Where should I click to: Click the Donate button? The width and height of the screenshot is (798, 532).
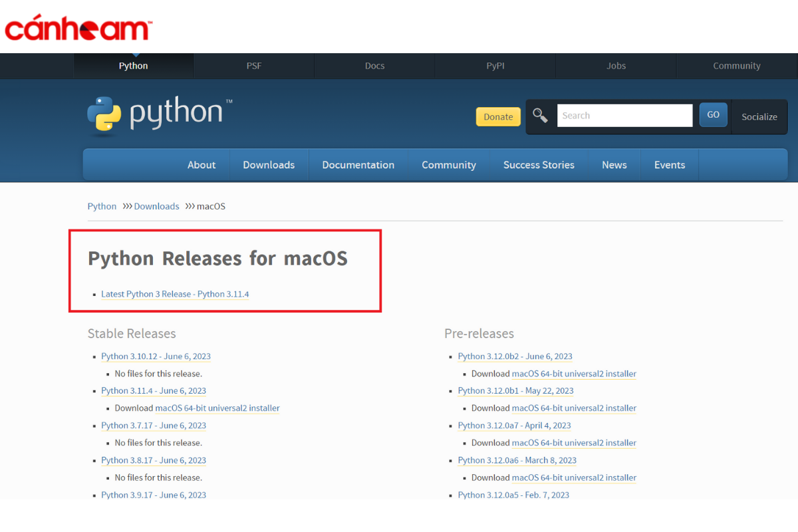pyautogui.click(x=498, y=116)
